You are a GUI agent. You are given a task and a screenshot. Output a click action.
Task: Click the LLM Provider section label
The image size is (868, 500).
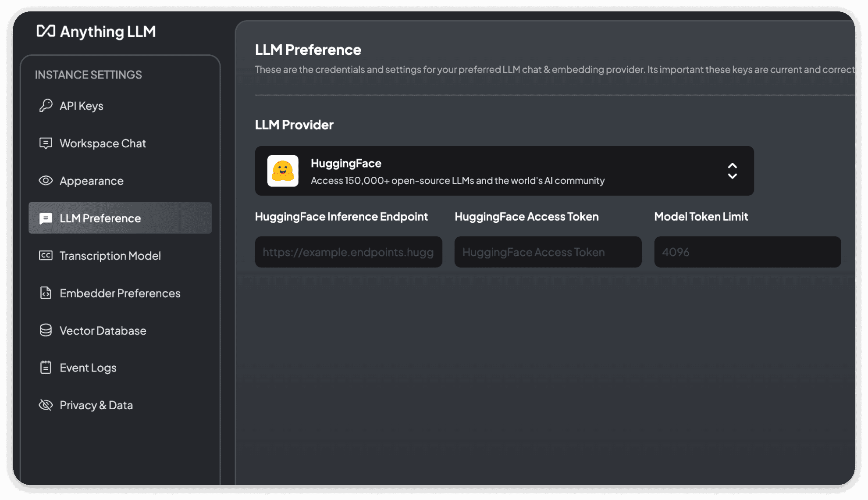click(294, 125)
